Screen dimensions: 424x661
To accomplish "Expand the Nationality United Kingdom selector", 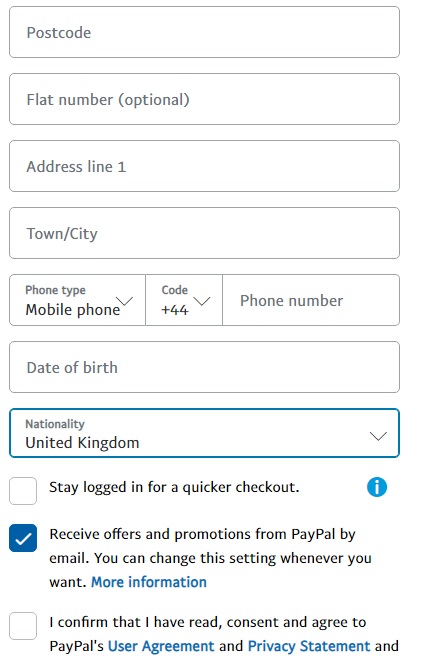I will pos(204,433).
